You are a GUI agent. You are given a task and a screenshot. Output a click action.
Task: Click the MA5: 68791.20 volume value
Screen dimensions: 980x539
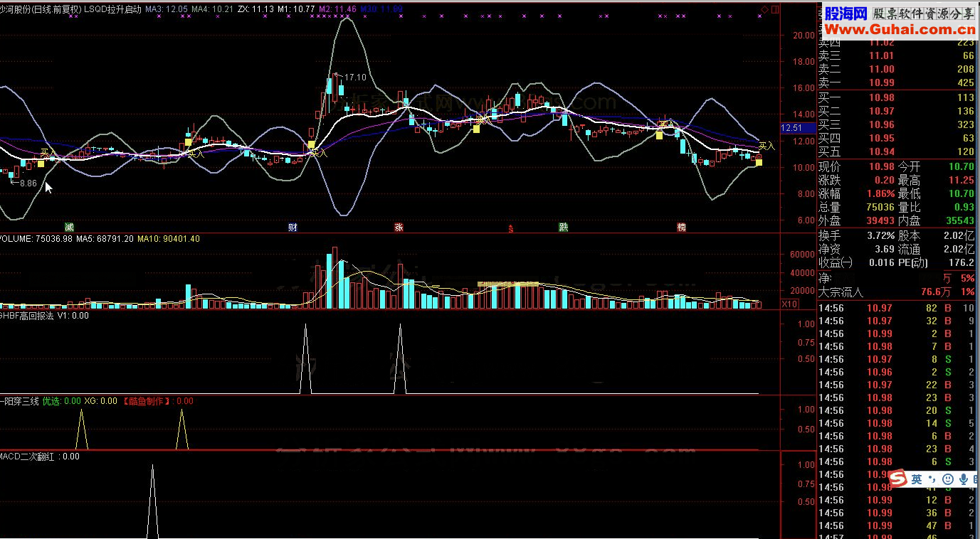104,239
